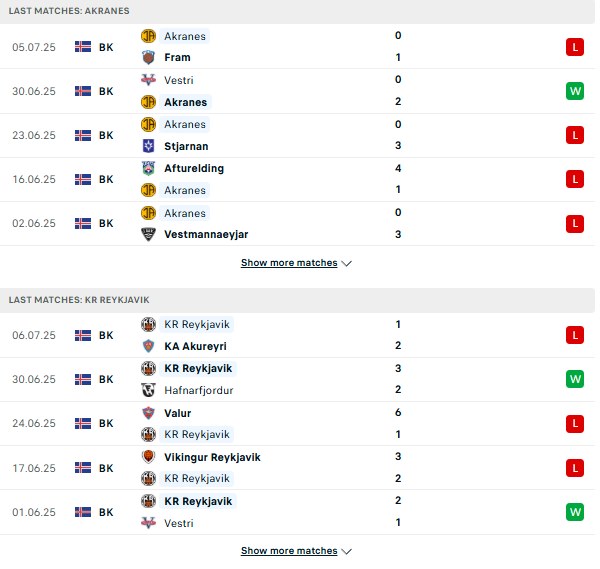Click the chevron next to Akranes Show more matches
This screenshot has width=600, height=569.
click(346, 264)
